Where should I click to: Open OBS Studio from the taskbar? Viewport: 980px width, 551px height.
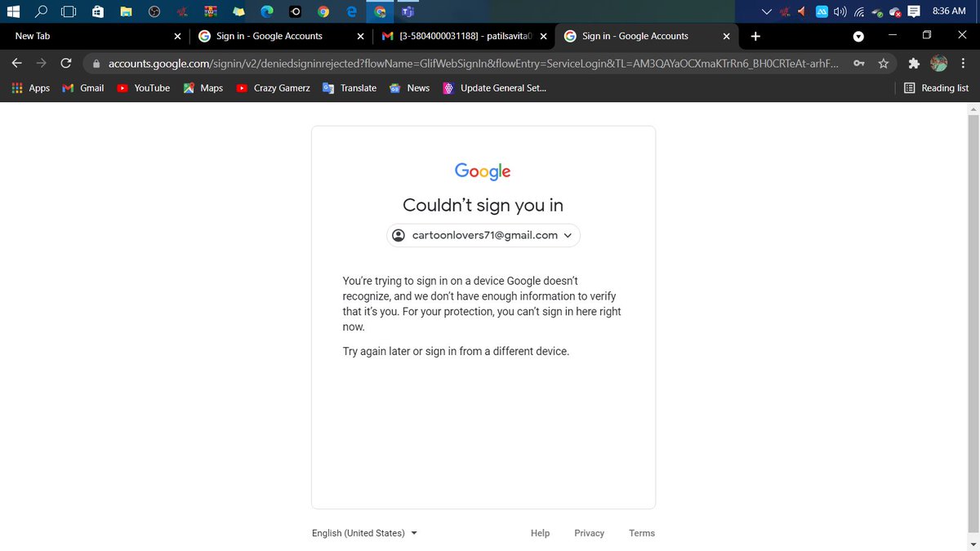click(154, 11)
